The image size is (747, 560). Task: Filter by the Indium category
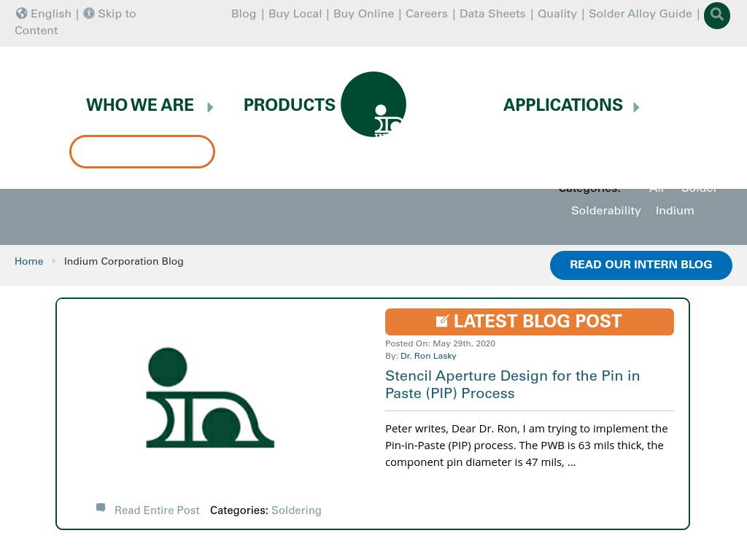click(x=675, y=211)
